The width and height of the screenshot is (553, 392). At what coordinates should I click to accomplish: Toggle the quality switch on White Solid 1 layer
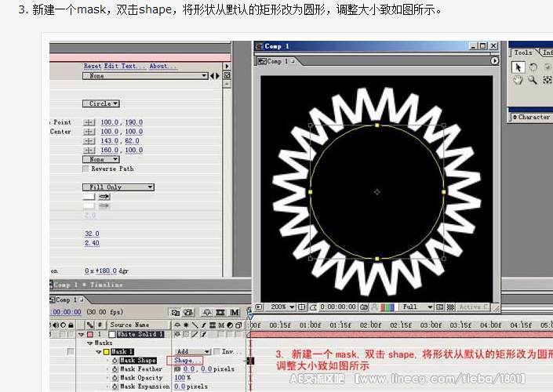pos(195,334)
